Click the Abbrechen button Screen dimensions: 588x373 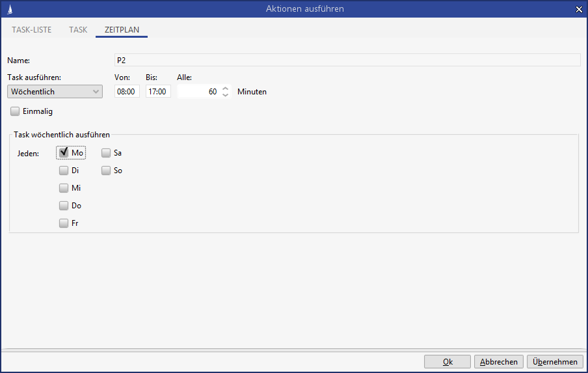[x=499, y=362]
